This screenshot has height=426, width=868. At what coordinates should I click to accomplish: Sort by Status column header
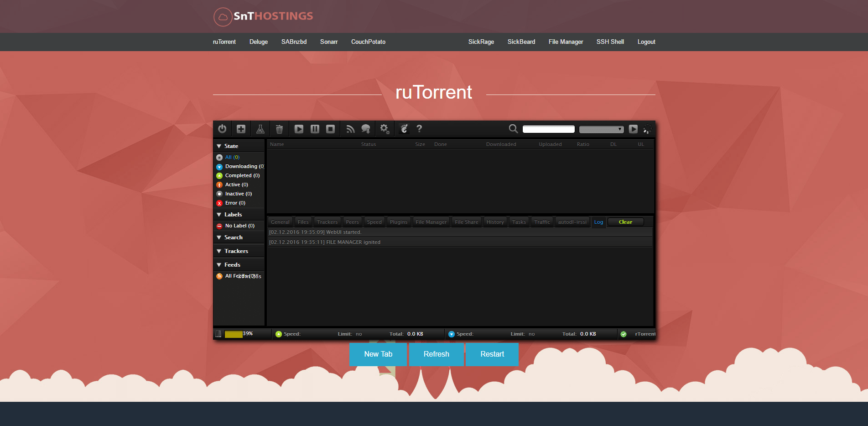(x=369, y=144)
